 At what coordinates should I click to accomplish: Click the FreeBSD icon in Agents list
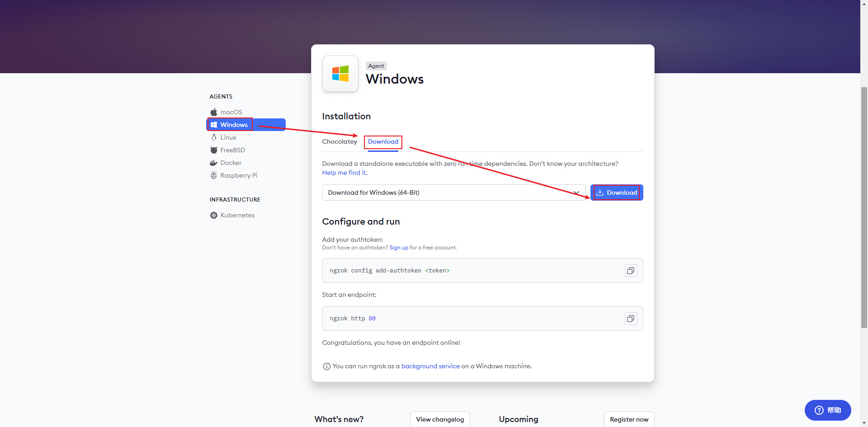point(214,150)
